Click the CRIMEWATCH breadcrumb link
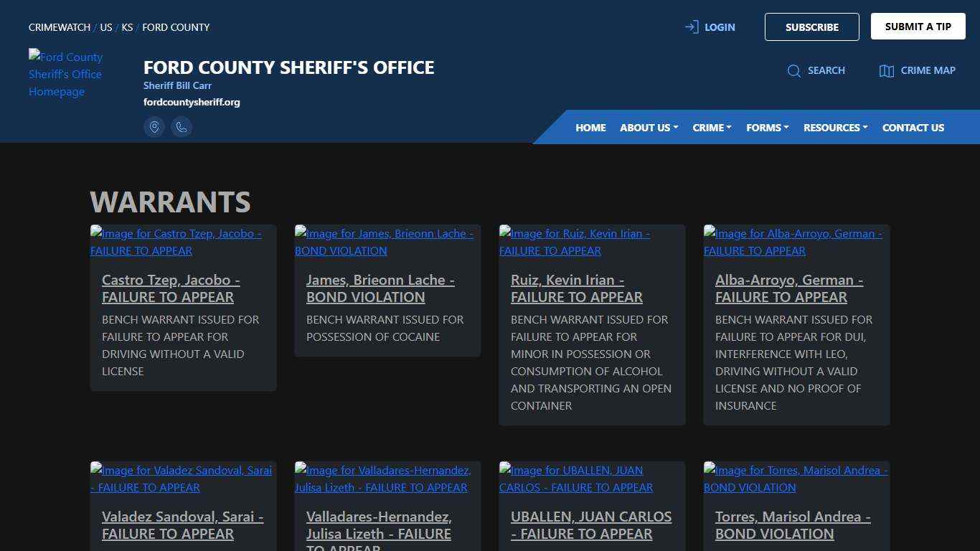Screen dimensions: 980x551 pyautogui.click(x=60, y=27)
